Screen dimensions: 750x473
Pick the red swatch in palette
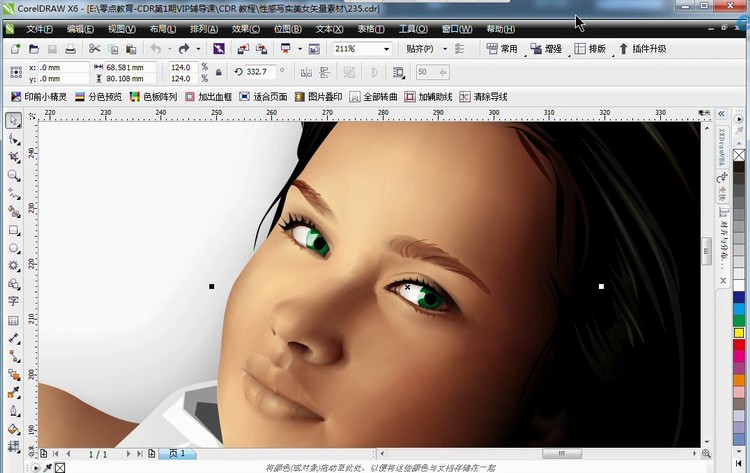pyautogui.click(x=739, y=344)
